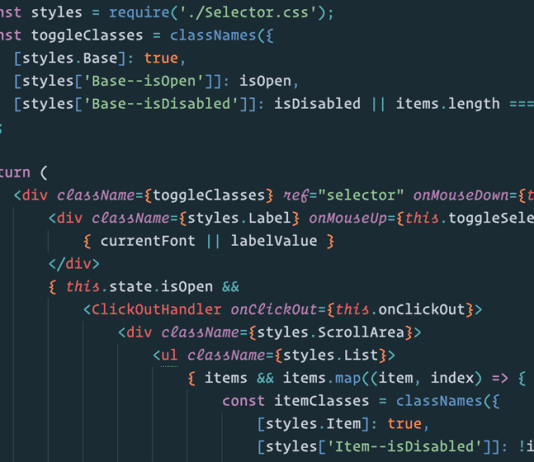Click the 'true' value after styles.Base
The height and width of the screenshot is (462, 534).
click(161, 58)
